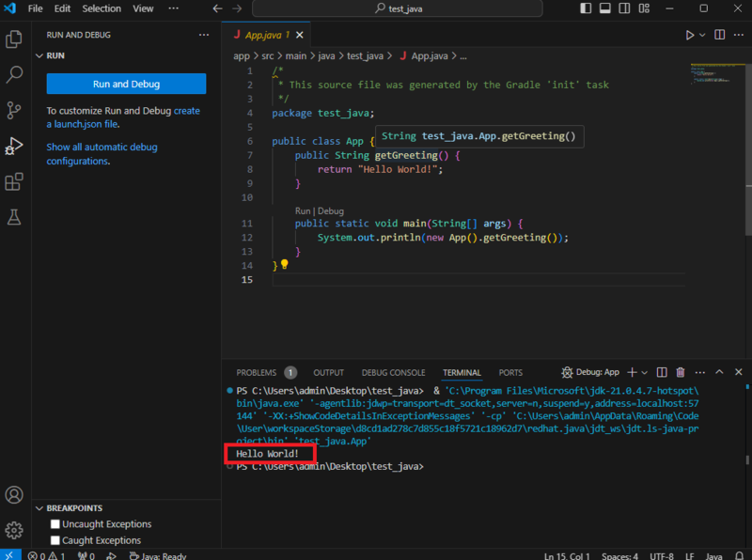This screenshot has width=752, height=560.
Task: Open the Extensions view icon
Action: coord(14,181)
